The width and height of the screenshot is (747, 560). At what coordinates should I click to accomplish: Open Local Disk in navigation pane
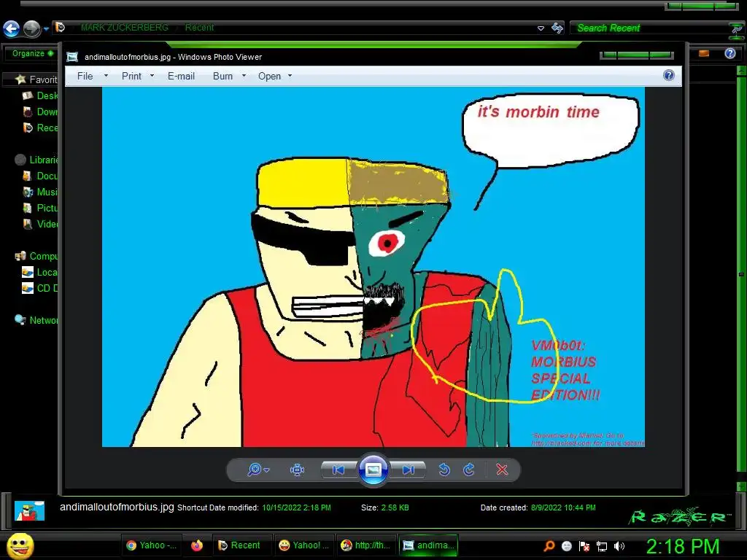(x=41, y=273)
